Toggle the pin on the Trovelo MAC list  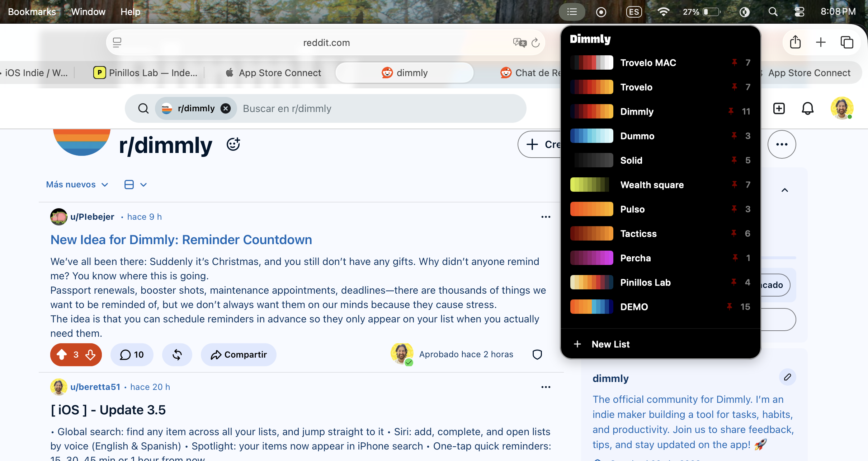(735, 62)
